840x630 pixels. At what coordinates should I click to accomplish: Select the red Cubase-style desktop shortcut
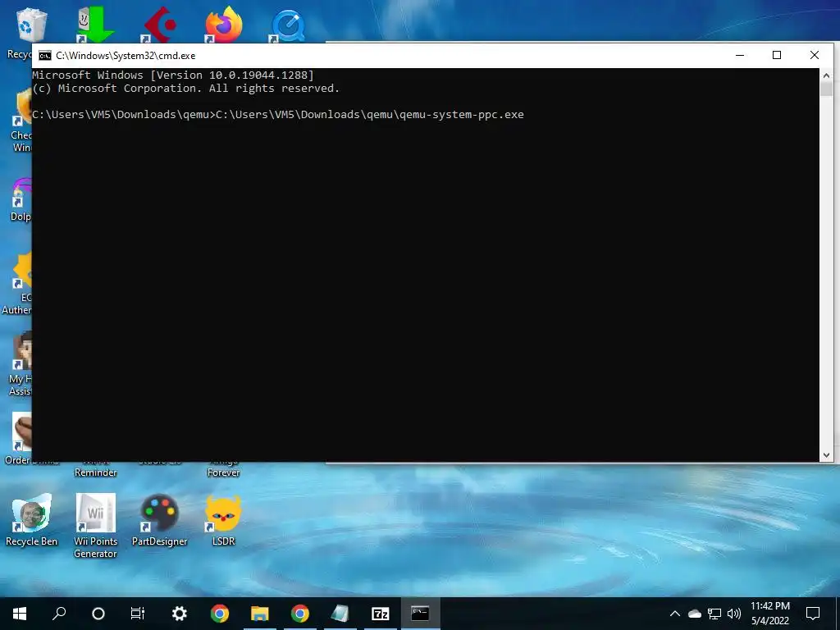click(160, 25)
